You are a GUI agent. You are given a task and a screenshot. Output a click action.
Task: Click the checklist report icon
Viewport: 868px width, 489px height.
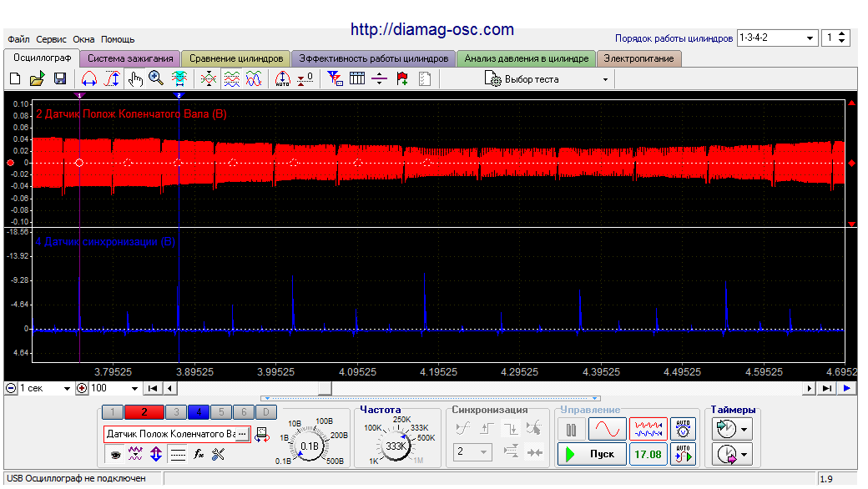[x=425, y=79]
